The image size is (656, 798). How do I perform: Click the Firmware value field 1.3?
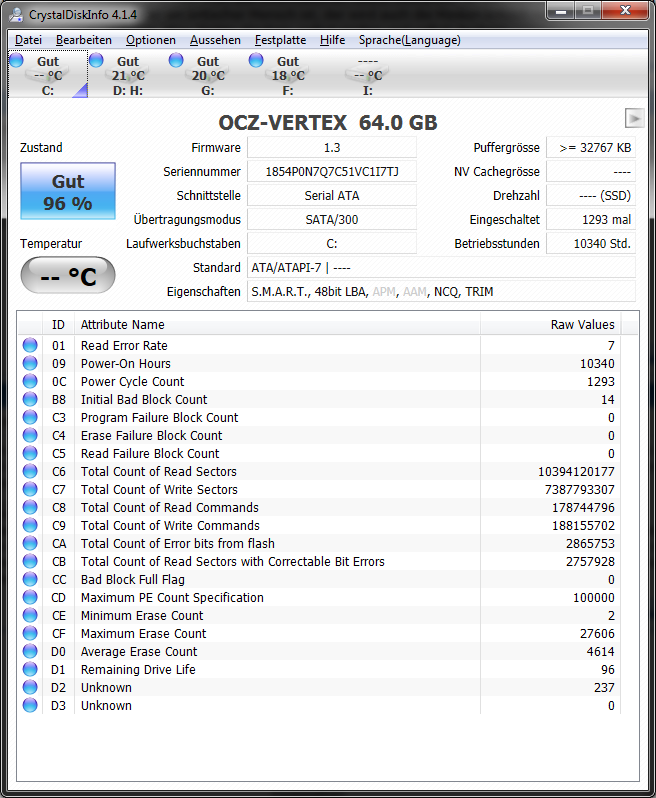(x=332, y=148)
